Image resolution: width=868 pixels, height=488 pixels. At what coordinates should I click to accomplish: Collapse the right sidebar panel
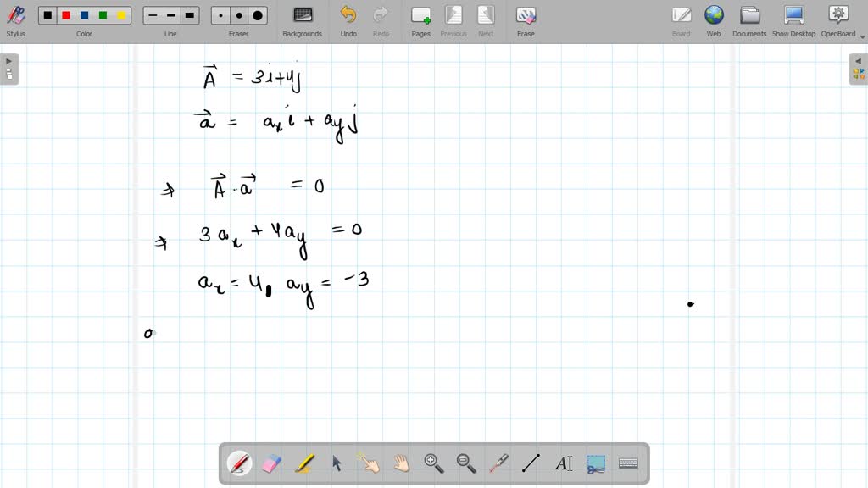click(x=859, y=60)
